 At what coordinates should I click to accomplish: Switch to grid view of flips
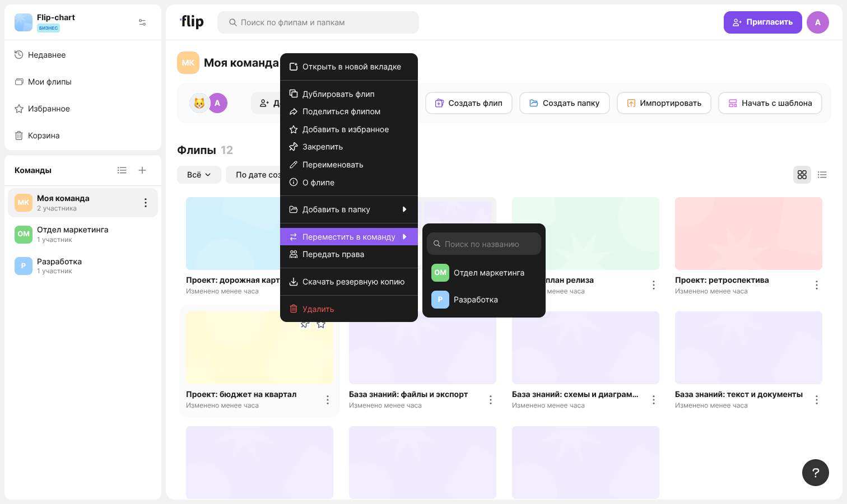coord(802,175)
